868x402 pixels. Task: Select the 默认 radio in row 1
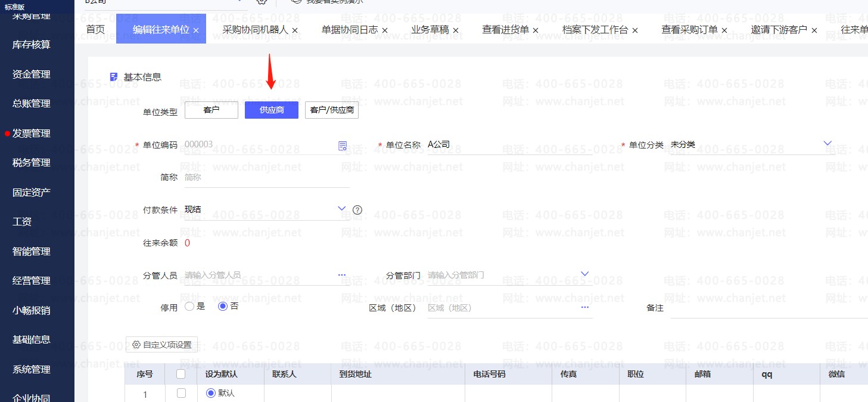click(x=210, y=393)
